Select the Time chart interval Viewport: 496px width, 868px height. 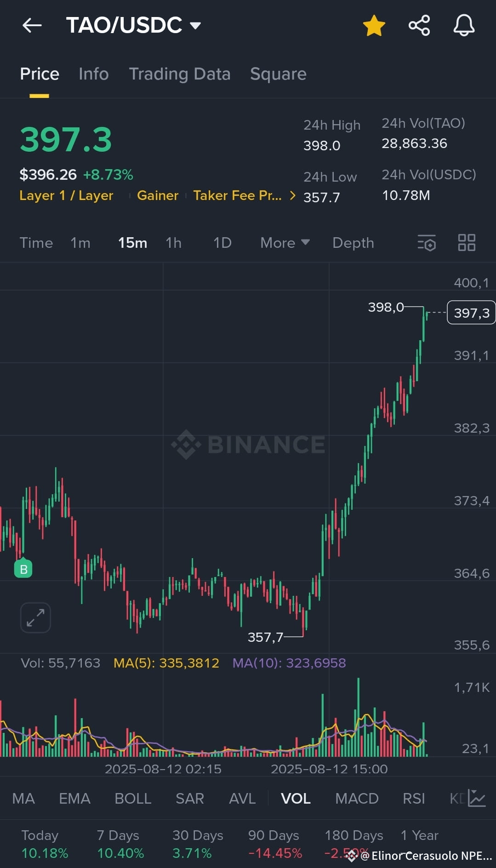coord(36,243)
